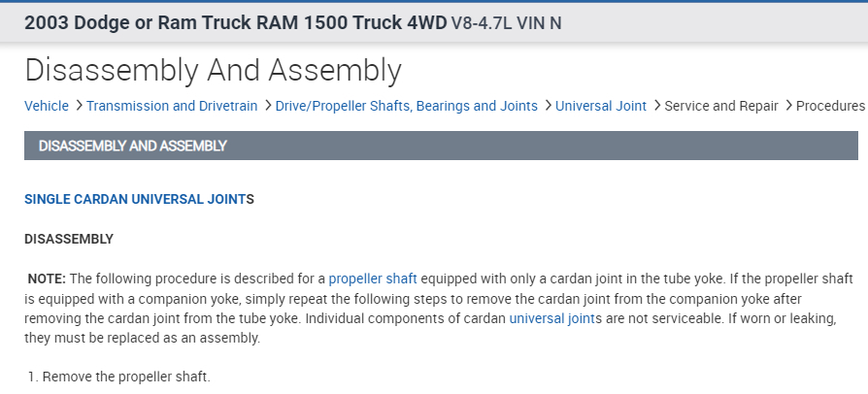This screenshot has width=868, height=394.
Task: Click the Vehicle breadcrumb link
Action: pyautogui.click(x=47, y=106)
